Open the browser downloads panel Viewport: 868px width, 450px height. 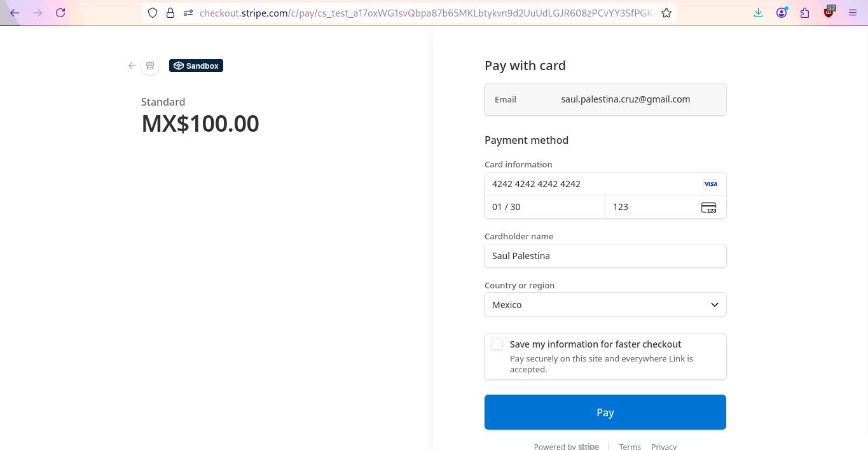point(758,13)
